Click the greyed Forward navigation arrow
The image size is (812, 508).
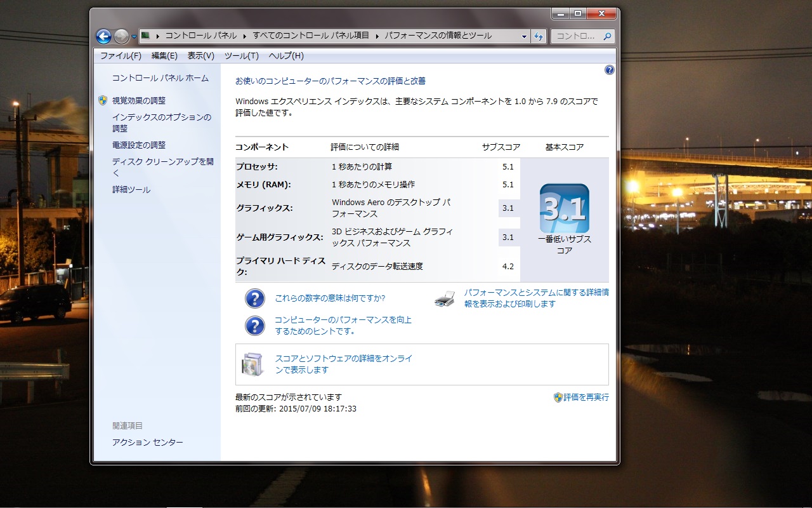click(121, 36)
